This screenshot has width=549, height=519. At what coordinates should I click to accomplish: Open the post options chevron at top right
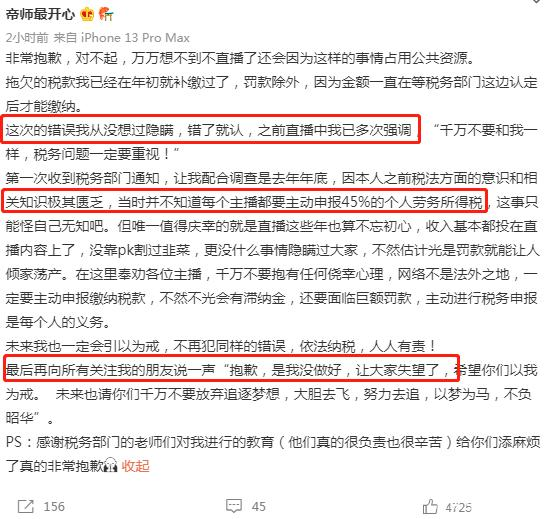[537, 1]
